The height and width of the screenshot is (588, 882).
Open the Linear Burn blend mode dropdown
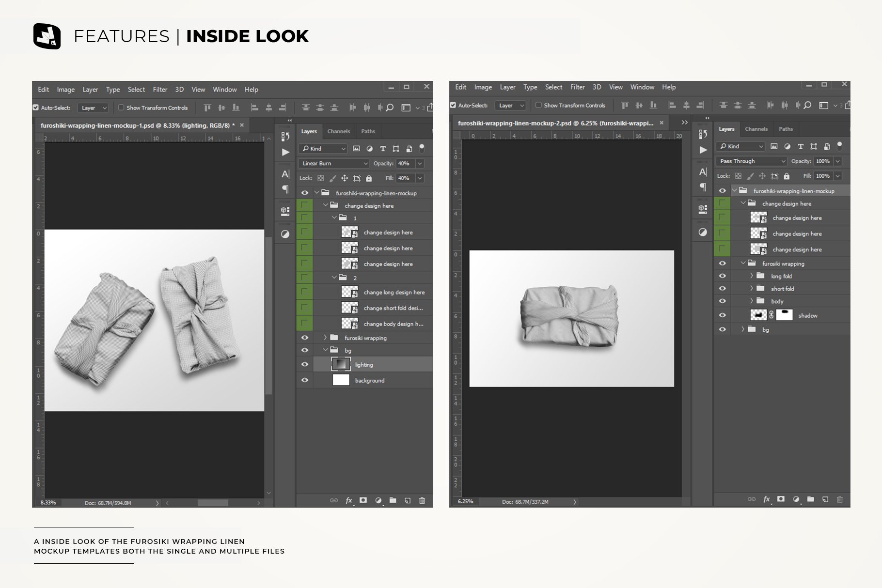click(x=334, y=163)
